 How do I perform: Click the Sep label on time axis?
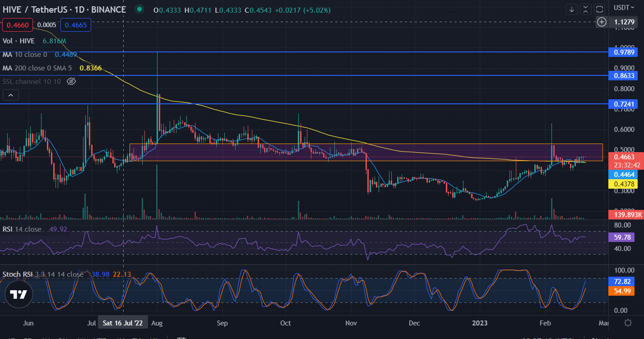[222, 323]
